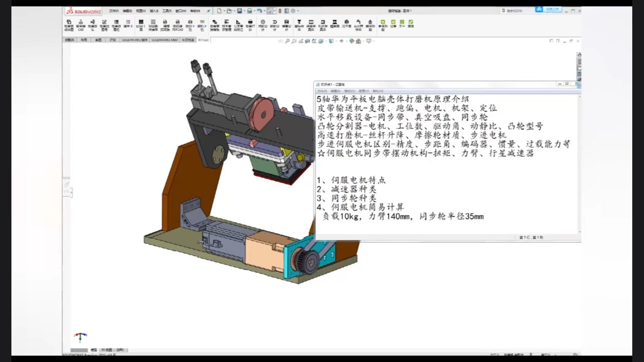Expand the Save dropdown arrow
The height and width of the screenshot is (362, 644).
pos(244,11)
